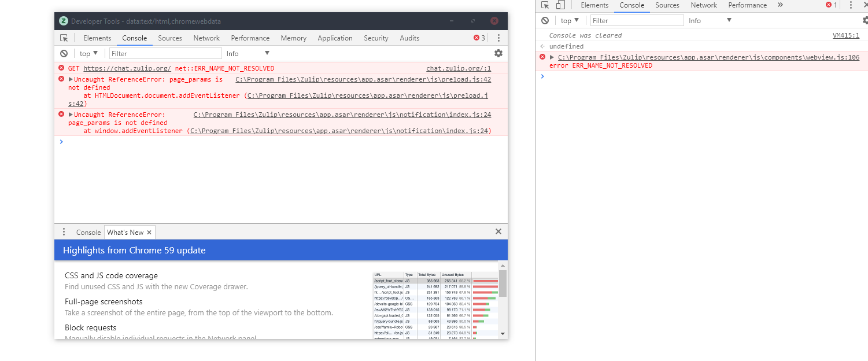Open the Application tab

pos(335,38)
